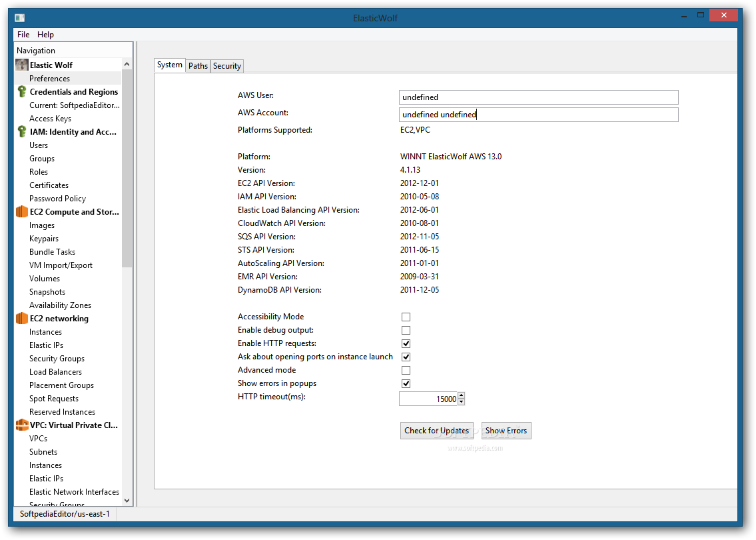This screenshot has width=756, height=540.
Task: Select Credentials and Regions header label
Action: pos(74,92)
